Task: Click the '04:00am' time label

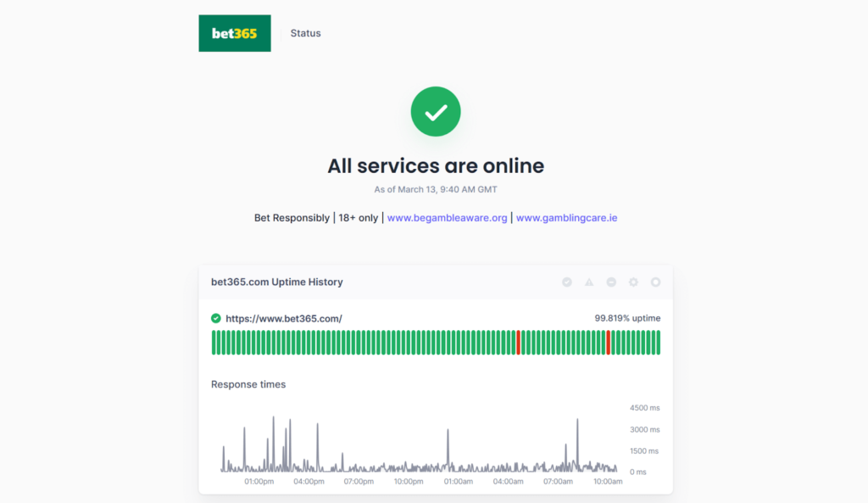Action: (509, 482)
